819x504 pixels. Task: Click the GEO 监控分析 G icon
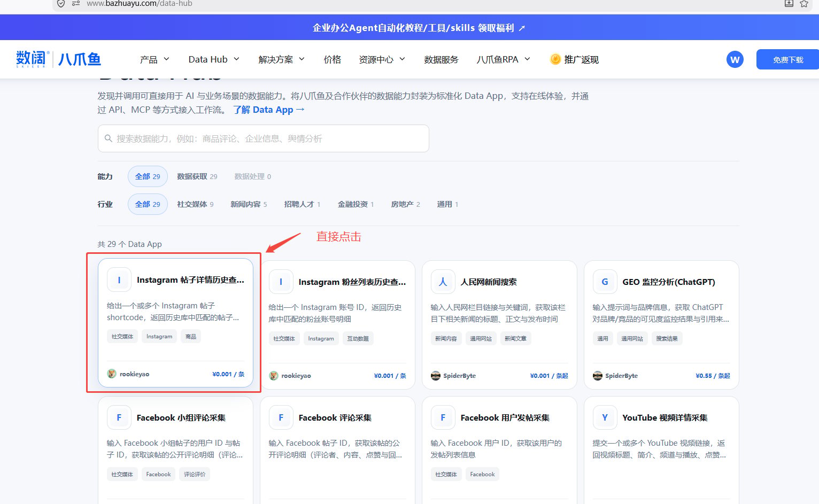point(605,282)
